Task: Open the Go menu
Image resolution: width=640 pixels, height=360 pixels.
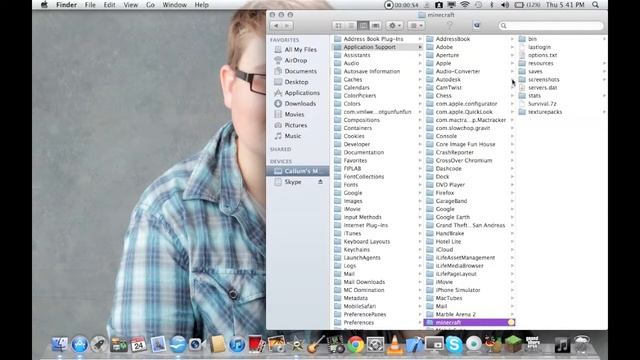Action: (150, 5)
